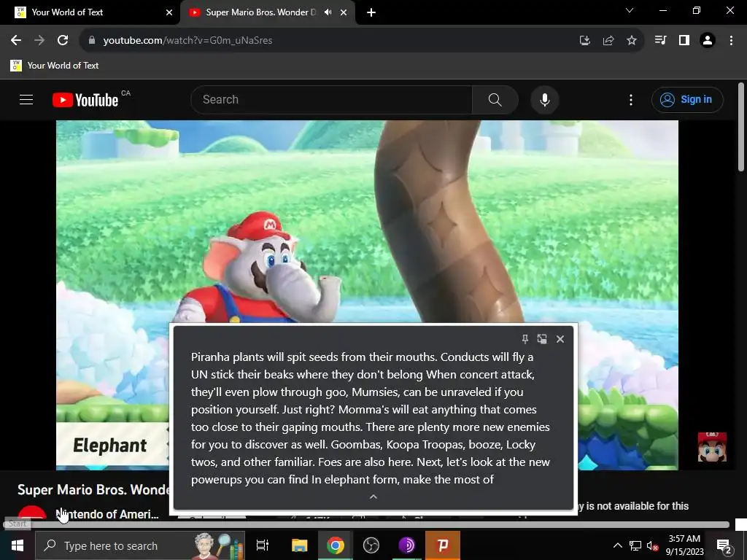View site information lock icon
This screenshot has width=747, height=560.
point(91,40)
